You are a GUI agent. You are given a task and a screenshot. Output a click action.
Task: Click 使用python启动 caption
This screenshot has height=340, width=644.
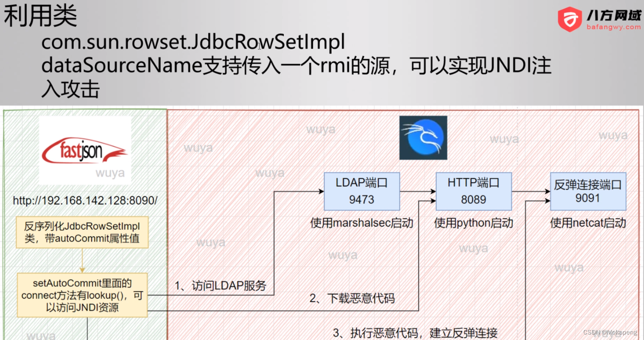(474, 223)
